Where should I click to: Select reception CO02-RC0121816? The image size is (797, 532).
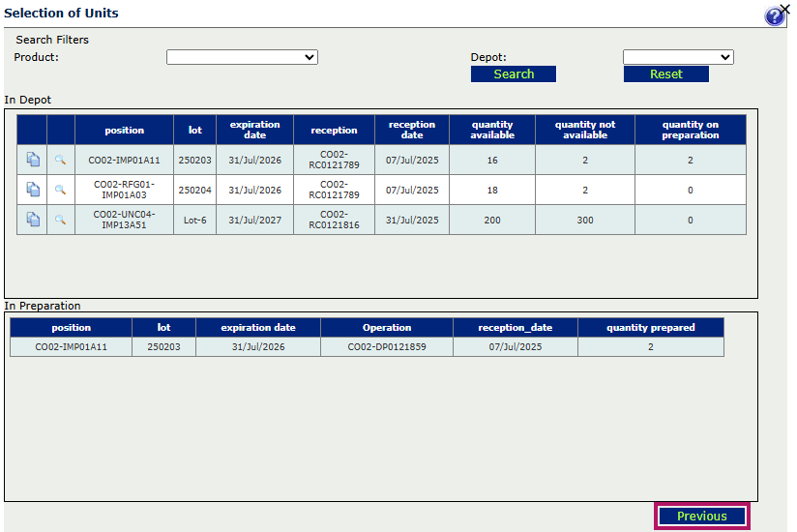tap(334, 220)
